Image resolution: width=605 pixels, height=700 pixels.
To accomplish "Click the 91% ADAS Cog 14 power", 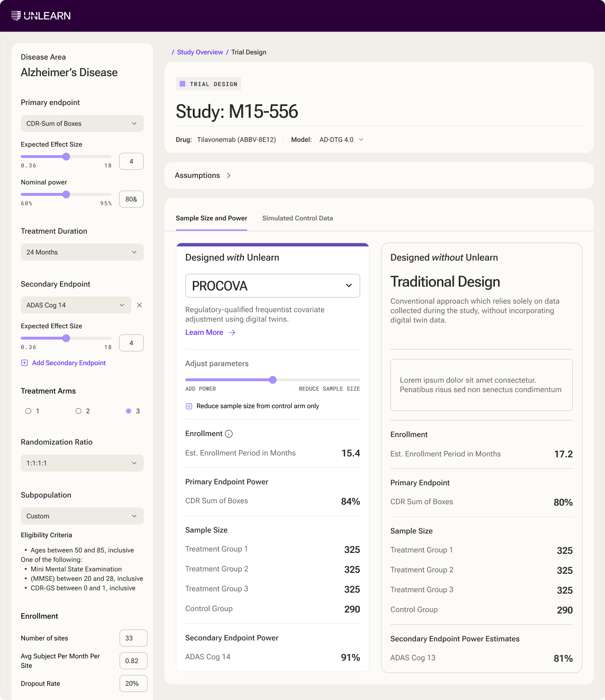I will tap(351, 657).
